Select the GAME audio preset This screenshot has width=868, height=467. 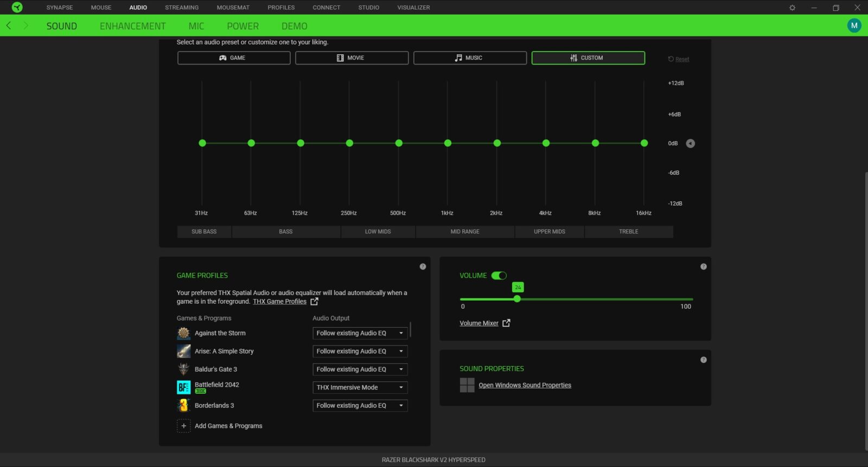234,58
